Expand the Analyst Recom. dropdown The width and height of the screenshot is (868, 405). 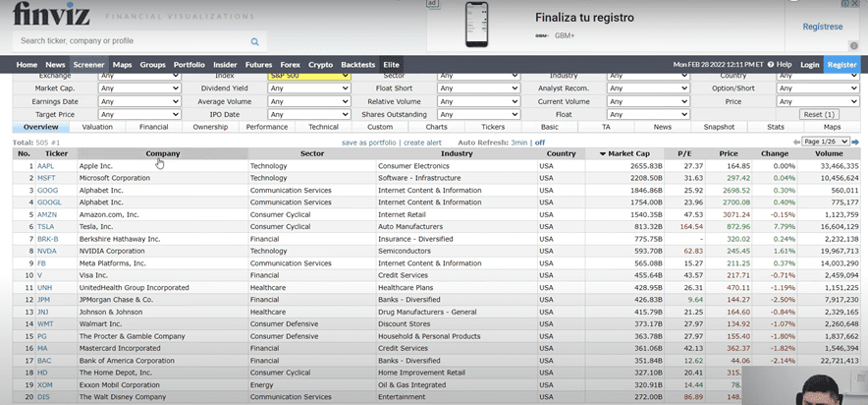647,88
